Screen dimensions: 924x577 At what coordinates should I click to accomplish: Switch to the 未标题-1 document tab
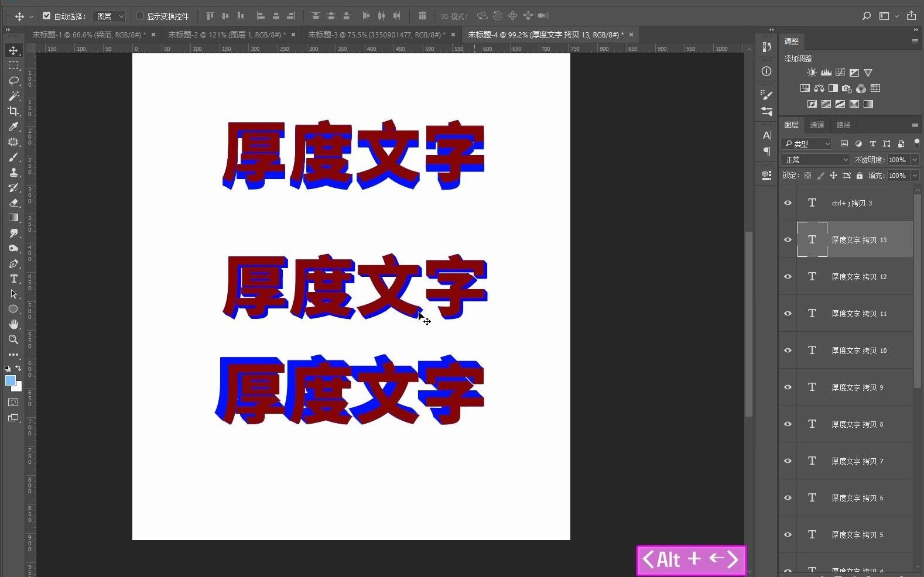click(89, 35)
